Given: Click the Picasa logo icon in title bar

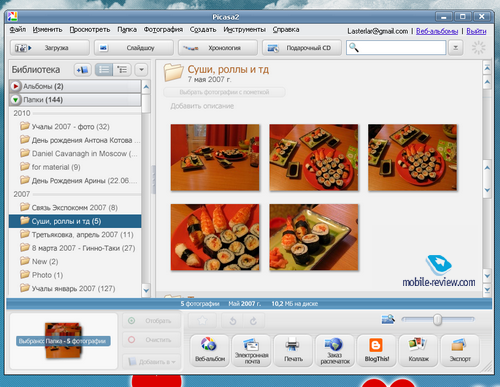Looking at the screenshot, I should pyautogui.click(x=12, y=16).
